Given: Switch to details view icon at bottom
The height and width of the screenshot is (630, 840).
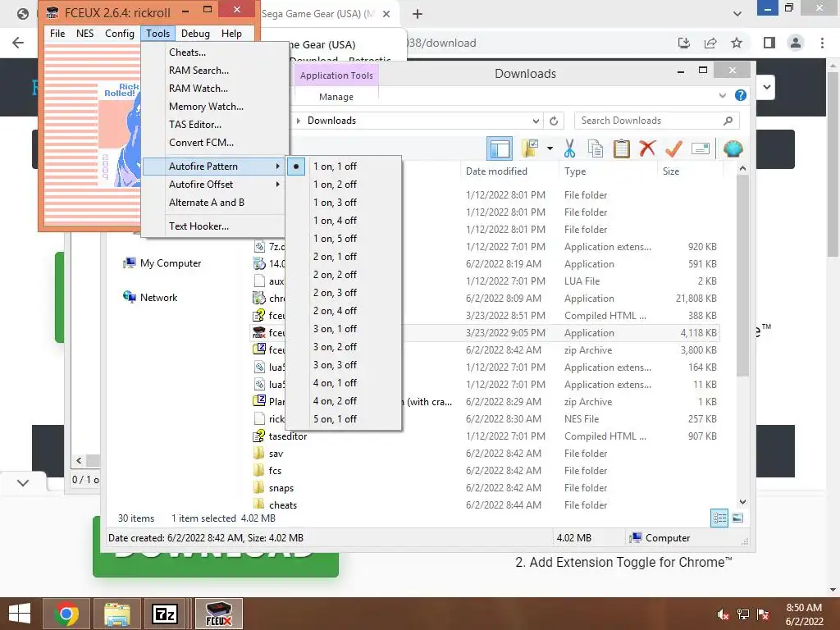Looking at the screenshot, I should 719,518.
